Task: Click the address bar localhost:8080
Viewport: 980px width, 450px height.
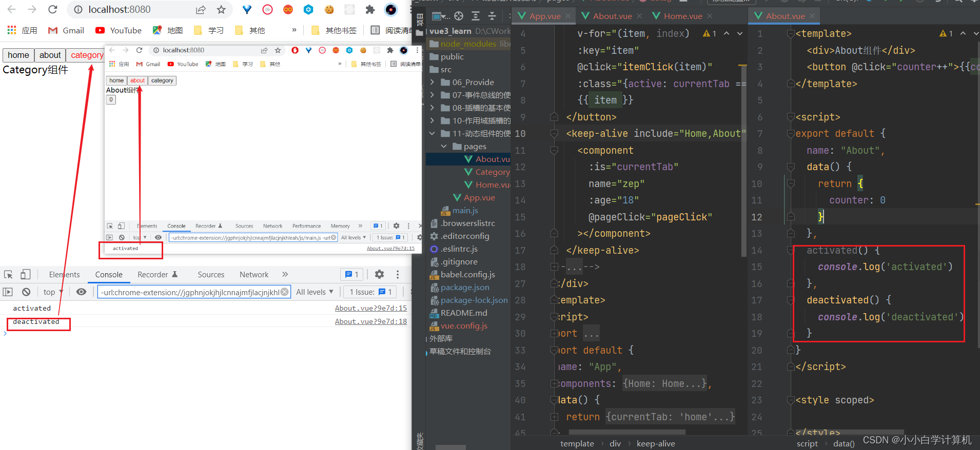Action: pyautogui.click(x=120, y=9)
